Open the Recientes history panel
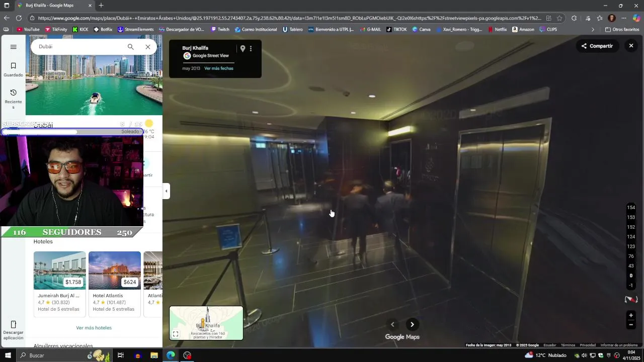The height and width of the screenshot is (362, 644). (x=14, y=99)
